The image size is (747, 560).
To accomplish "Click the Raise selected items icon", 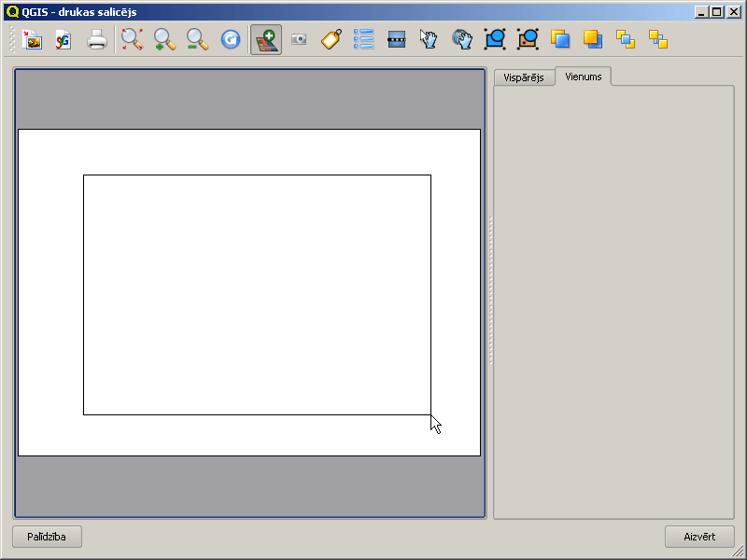I will (560, 39).
